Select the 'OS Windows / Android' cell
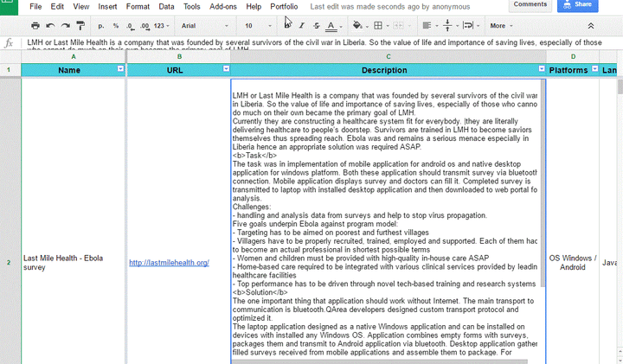Viewport: 623px width, 364px height. (573, 262)
